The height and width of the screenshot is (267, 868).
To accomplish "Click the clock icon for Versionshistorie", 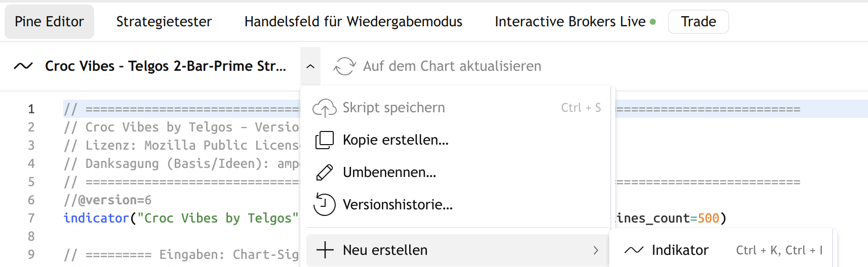I will click(x=324, y=205).
